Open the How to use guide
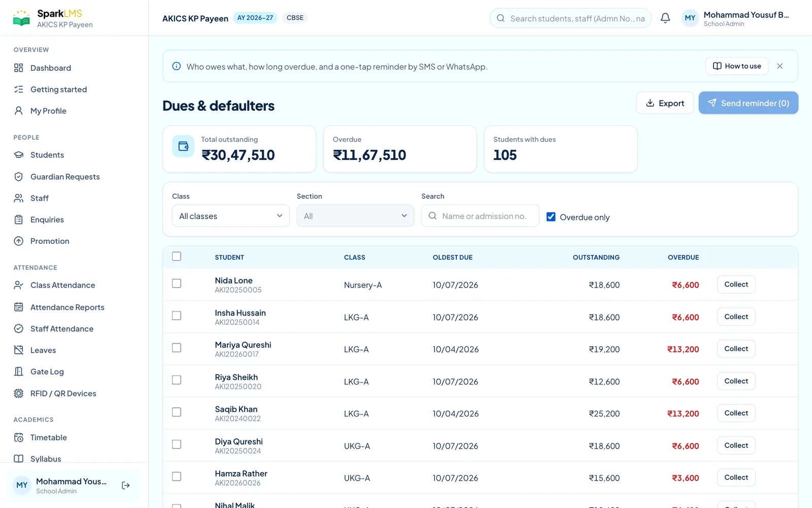This screenshot has height=508, width=812. pyautogui.click(x=737, y=66)
